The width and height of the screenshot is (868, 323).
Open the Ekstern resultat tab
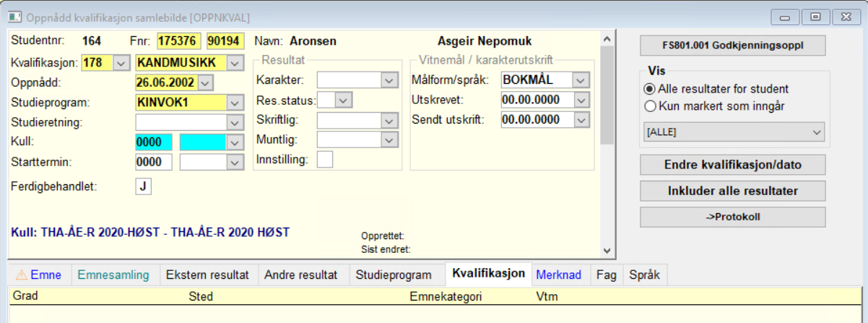click(x=207, y=275)
